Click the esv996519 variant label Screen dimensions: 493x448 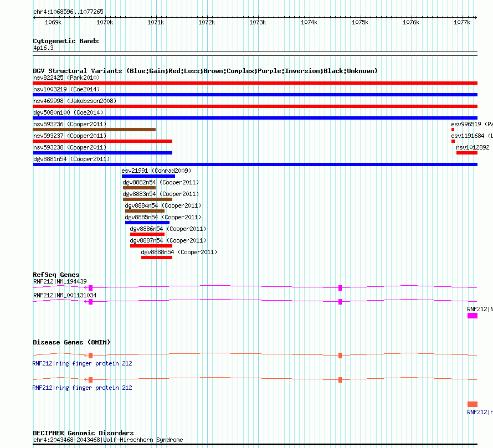tap(471, 124)
